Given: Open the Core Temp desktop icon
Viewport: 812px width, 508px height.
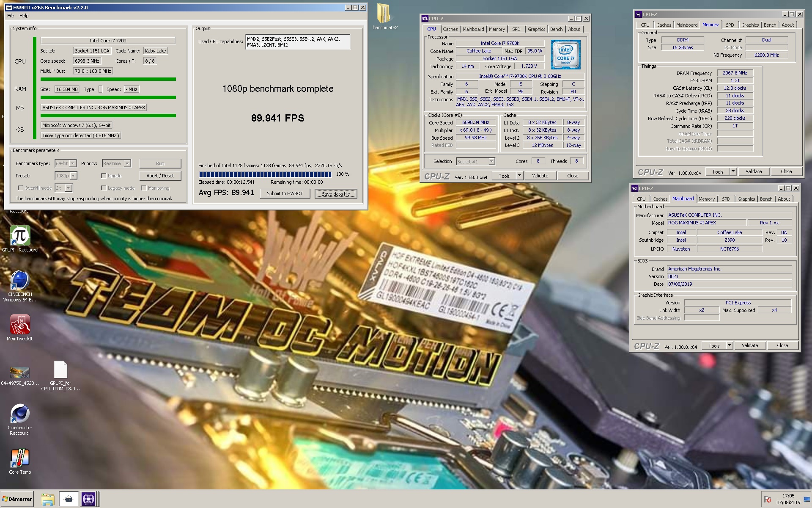Looking at the screenshot, I should [20, 458].
